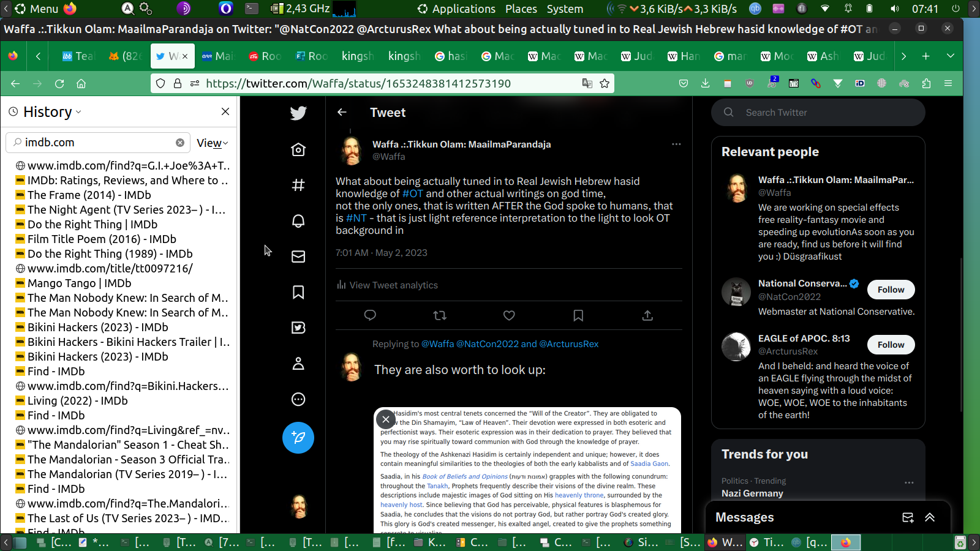Reply to the tweet via comment icon
Image resolution: width=980 pixels, height=551 pixels.
[370, 315]
